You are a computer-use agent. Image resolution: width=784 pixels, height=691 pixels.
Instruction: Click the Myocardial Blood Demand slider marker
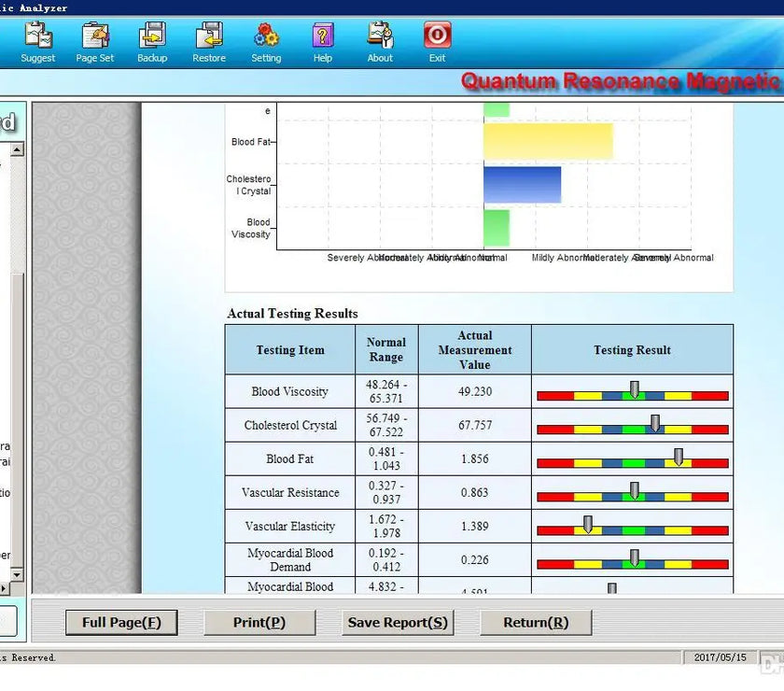click(634, 557)
